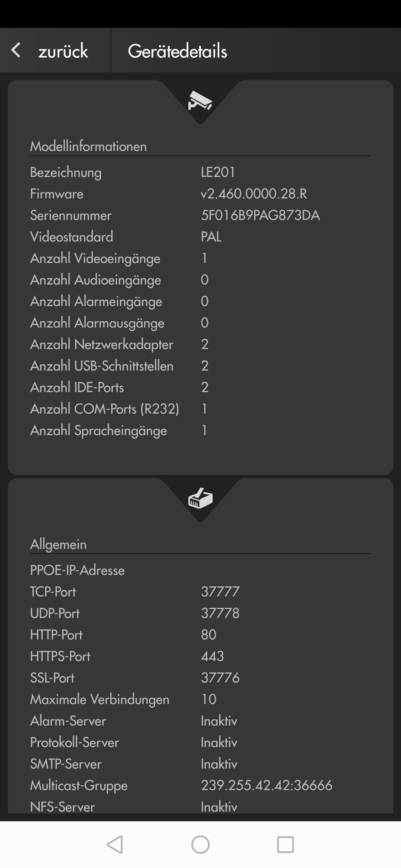Viewport: 401px width, 868px height.
Task: Tap the Videostandard PAL value
Action: pyautogui.click(x=211, y=237)
